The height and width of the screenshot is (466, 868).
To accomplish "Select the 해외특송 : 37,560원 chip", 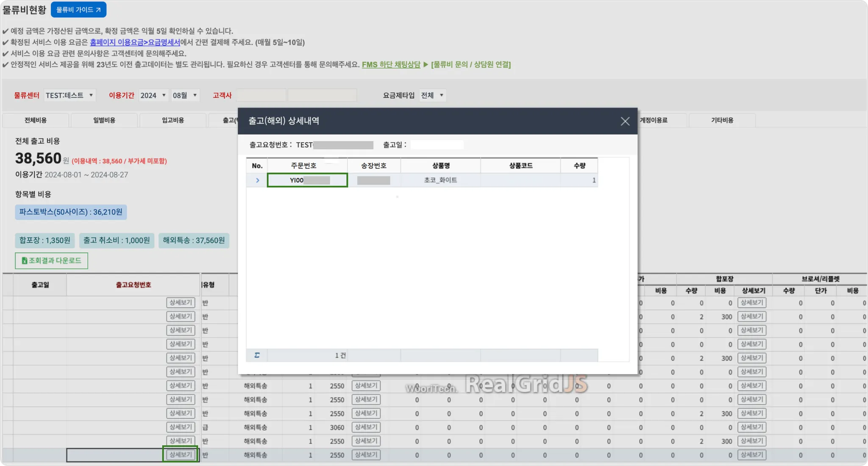I will coord(194,240).
